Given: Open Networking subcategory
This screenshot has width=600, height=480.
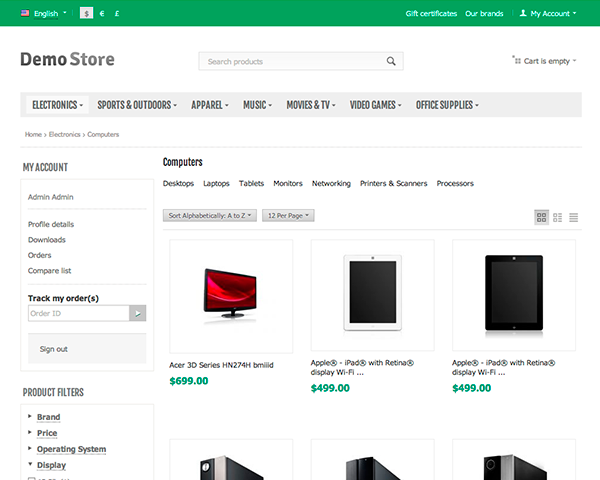Looking at the screenshot, I should (x=331, y=183).
